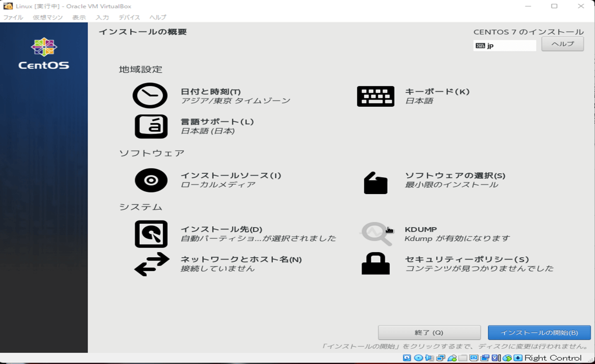Click アジア/東京 タイムゾーン text

click(x=236, y=101)
